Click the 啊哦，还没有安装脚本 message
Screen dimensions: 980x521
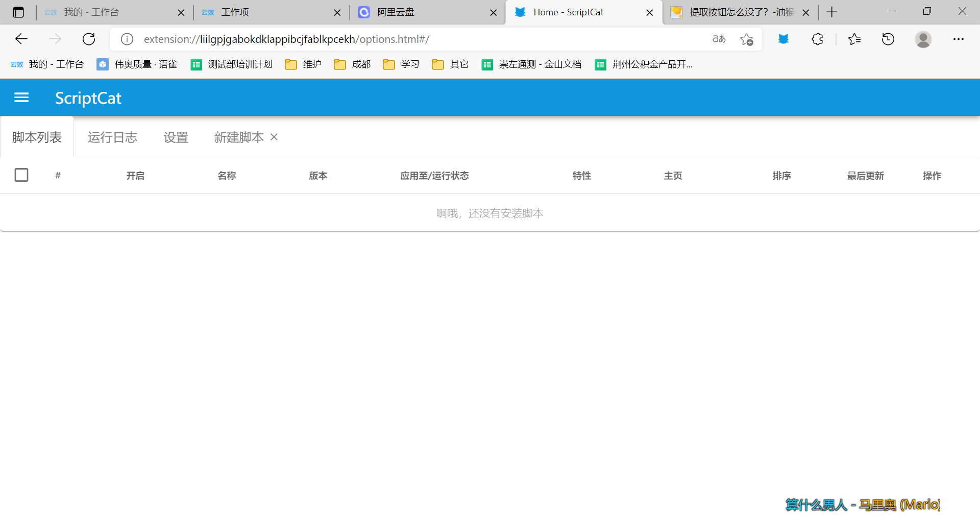pyautogui.click(x=490, y=214)
